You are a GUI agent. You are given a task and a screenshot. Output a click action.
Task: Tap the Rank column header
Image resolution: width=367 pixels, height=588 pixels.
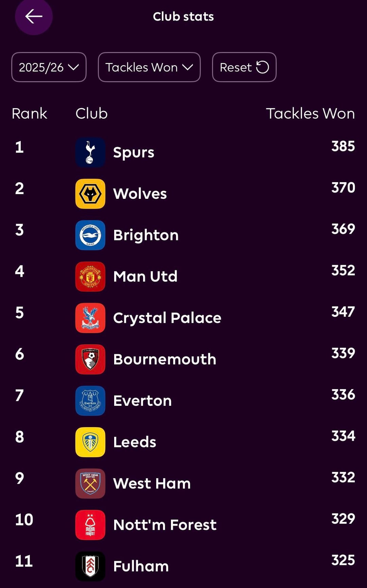point(29,114)
